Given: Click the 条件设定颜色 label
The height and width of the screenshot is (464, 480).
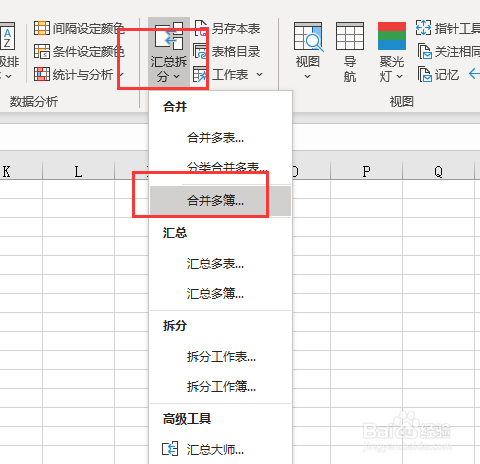Looking at the screenshot, I should click(x=88, y=52).
